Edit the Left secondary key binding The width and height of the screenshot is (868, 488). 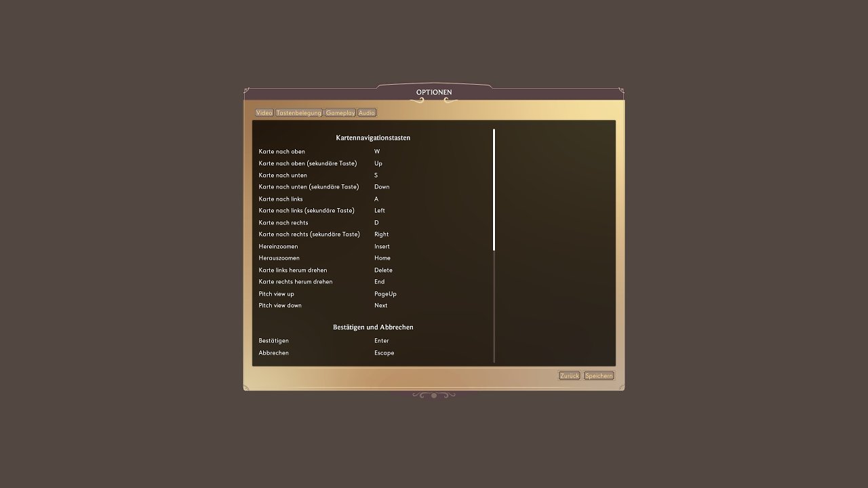coord(380,211)
